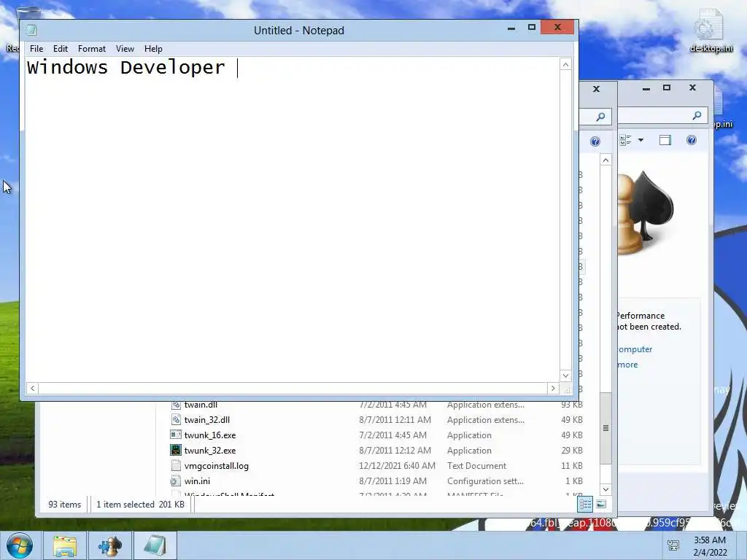The image size is (747, 560).
Task: Open File Explorer from taskbar
Action: tap(65, 545)
